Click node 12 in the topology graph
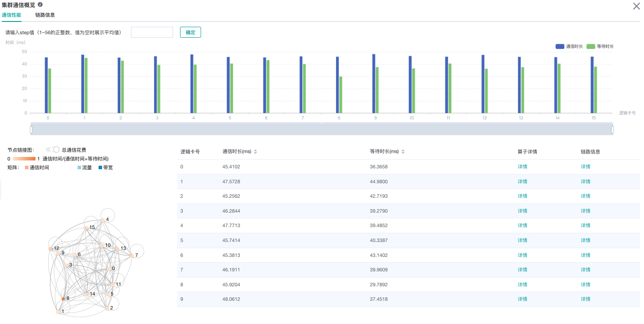 coord(50,249)
